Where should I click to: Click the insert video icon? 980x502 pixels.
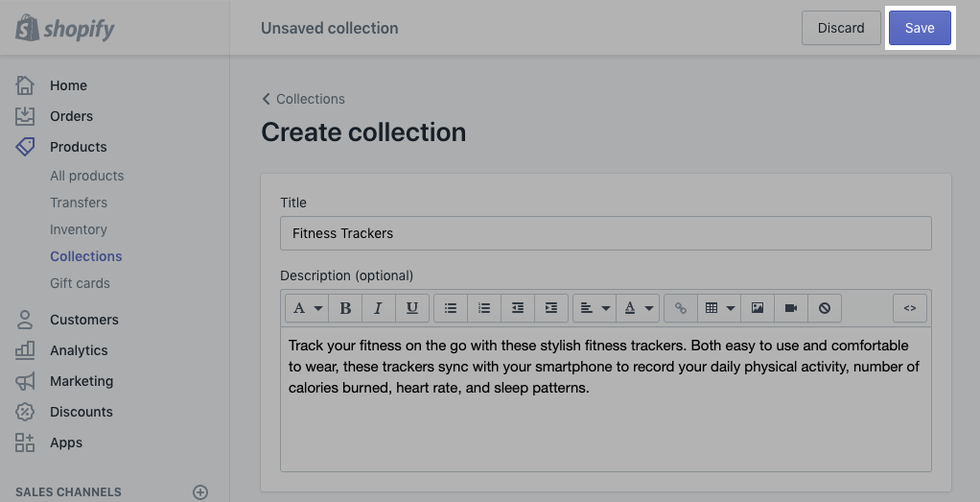coord(791,308)
